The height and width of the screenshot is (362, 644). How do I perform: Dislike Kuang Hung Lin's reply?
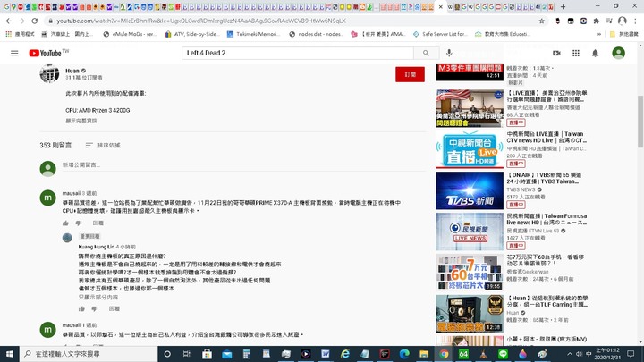tap(95, 308)
